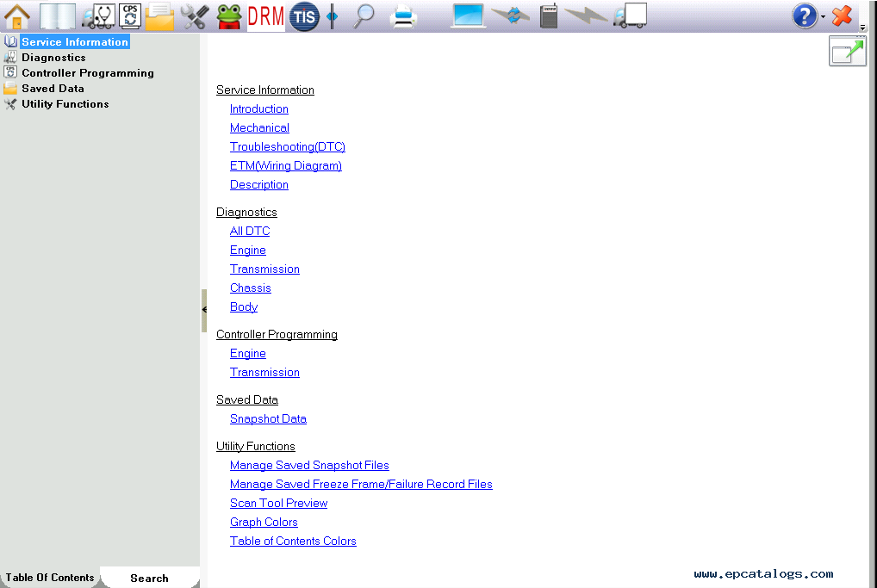Collapse the left navigation pane handle
This screenshot has width=877, height=588.
point(204,310)
